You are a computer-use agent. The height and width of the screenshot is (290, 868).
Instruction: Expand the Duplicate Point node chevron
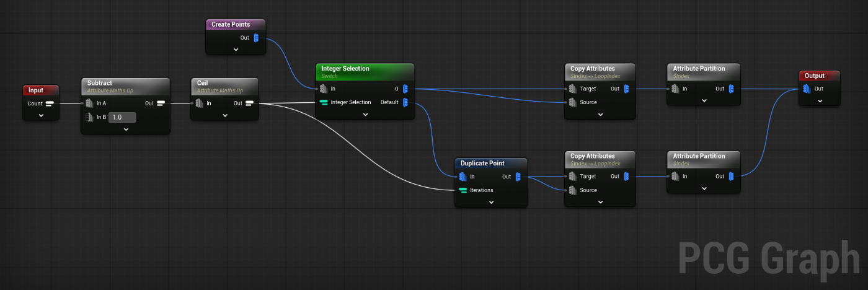[491, 203]
